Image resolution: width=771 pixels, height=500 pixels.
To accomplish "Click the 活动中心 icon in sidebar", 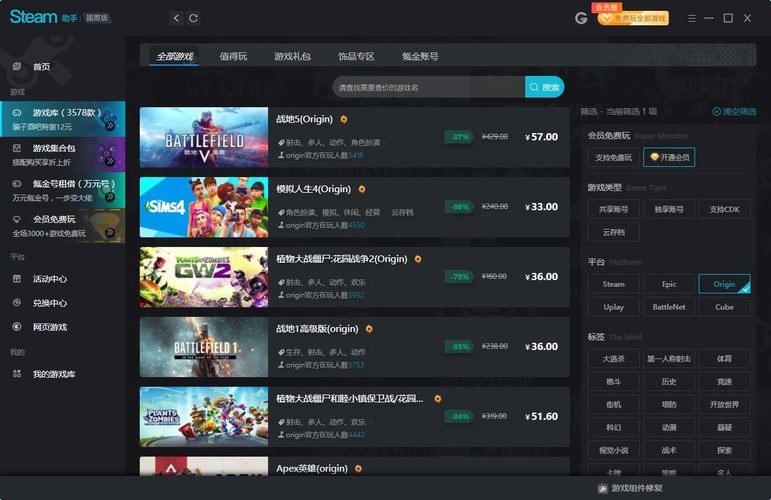I will 17,279.
